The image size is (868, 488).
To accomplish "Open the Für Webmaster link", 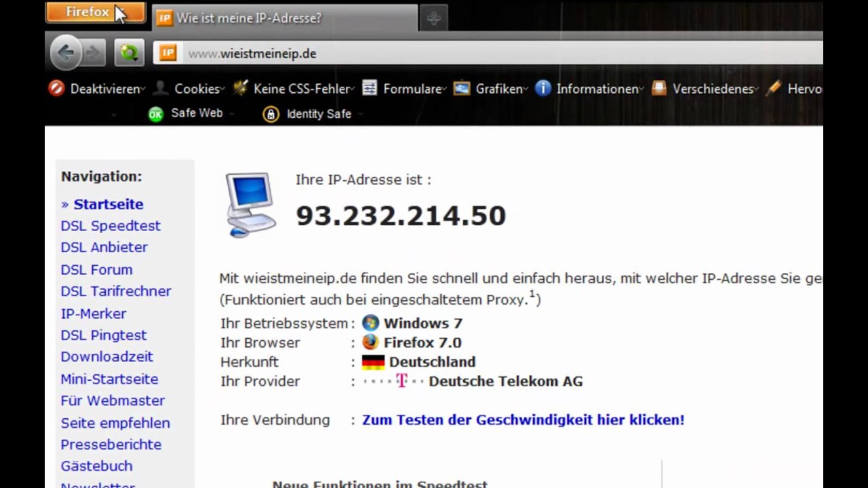I will [113, 401].
